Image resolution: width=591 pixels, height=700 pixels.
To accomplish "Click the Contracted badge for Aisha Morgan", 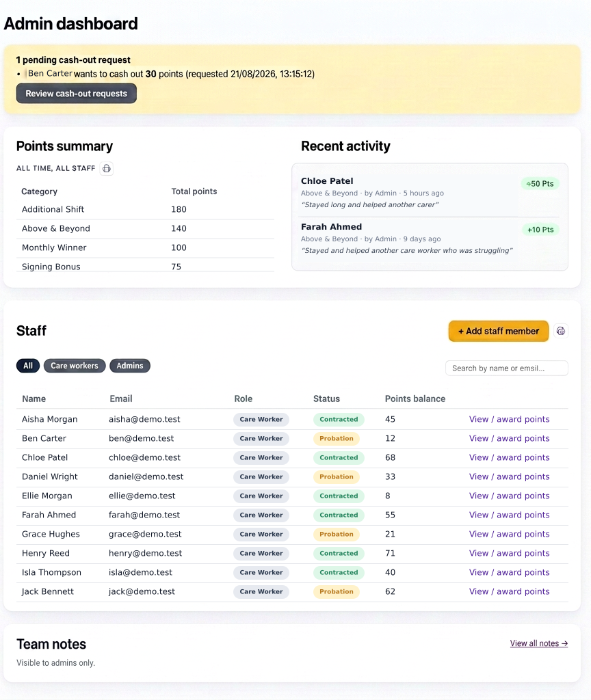I will [339, 419].
